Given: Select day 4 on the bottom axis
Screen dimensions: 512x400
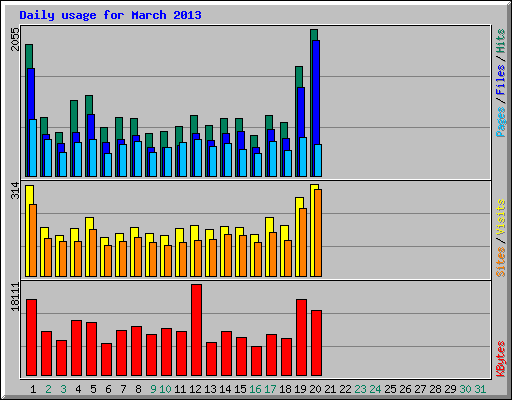Looking at the screenshot, I should pyautogui.click(x=78, y=389).
